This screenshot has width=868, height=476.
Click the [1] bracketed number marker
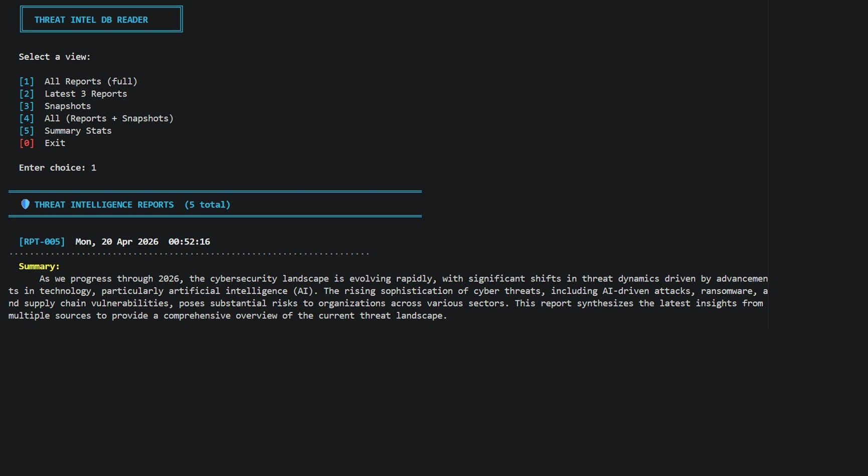click(x=27, y=81)
